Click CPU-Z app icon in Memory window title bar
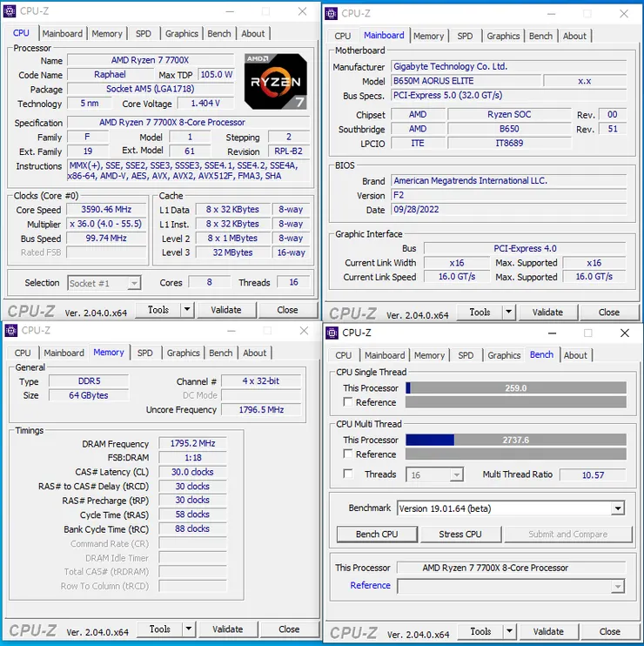Screen dimensions: 644x646 (x=10, y=331)
